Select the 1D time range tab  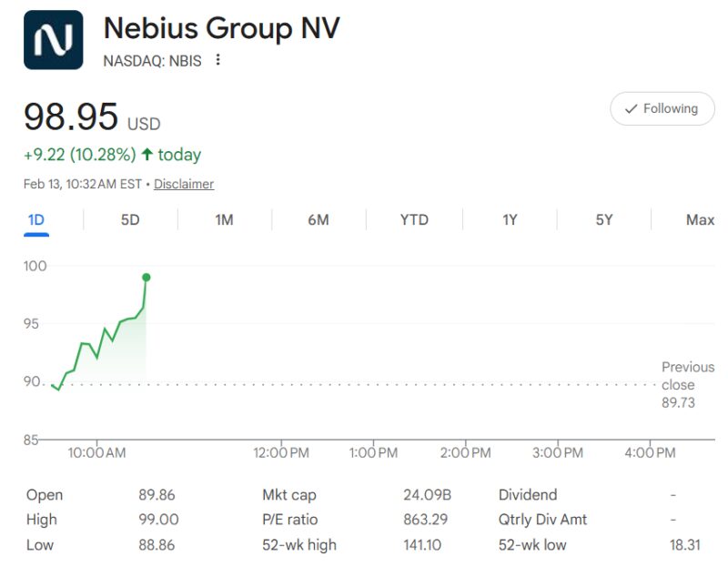tap(36, 220)
